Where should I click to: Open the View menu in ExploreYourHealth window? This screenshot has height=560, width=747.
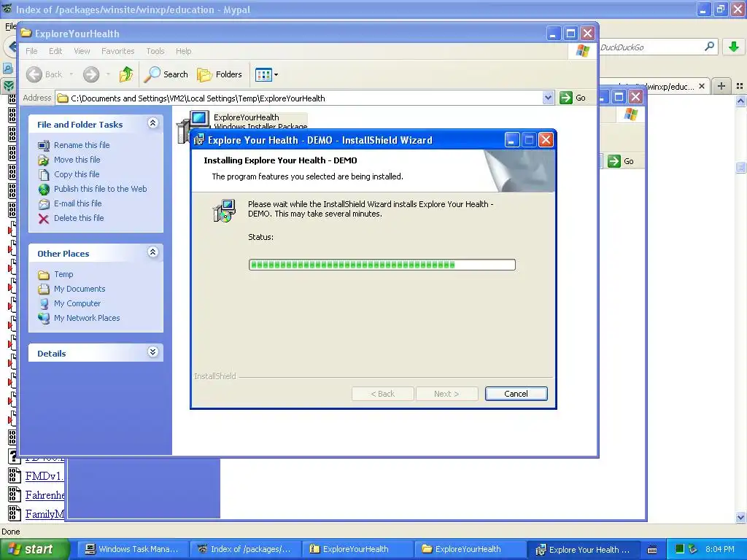pos(82,51)
